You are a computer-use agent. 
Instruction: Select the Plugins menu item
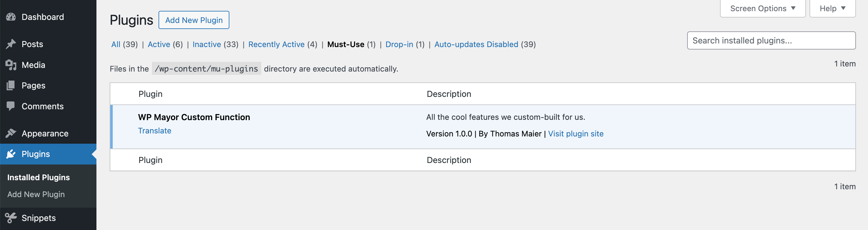[x=48, y=154]
